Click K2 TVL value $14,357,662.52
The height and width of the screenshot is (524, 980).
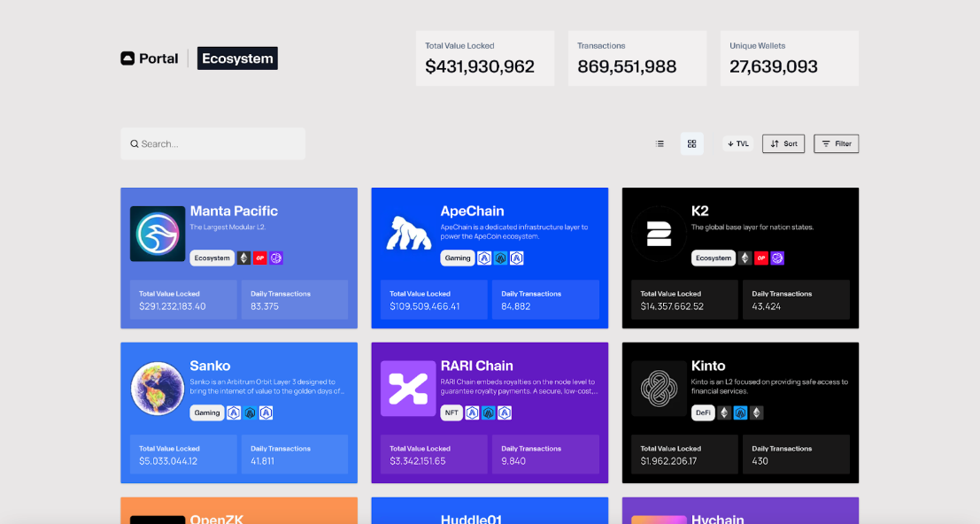(672, 306)
